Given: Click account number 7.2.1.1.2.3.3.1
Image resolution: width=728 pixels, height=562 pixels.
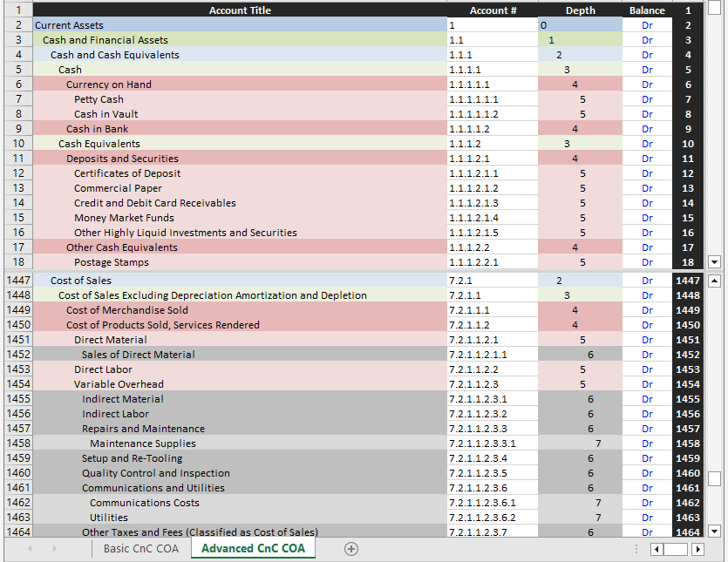Looking at the screenshot, I should (493, 444).
